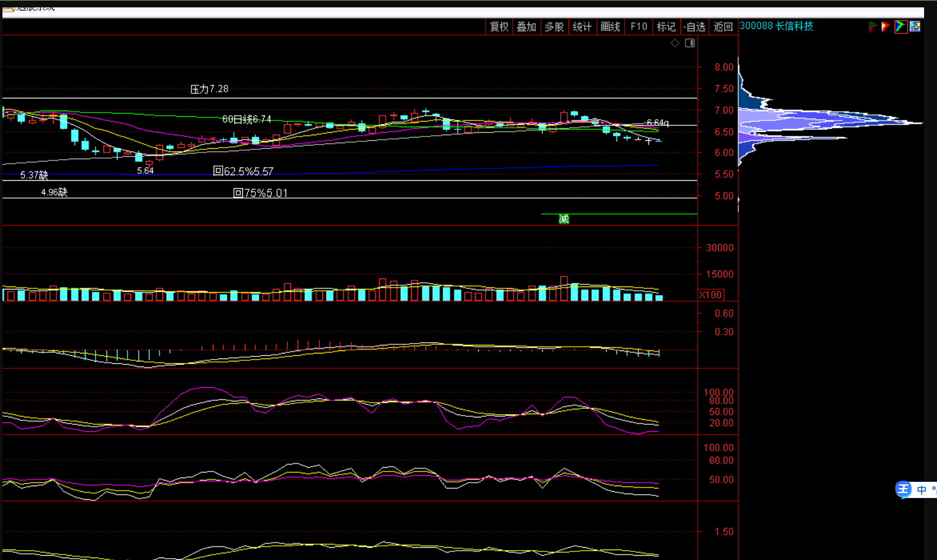Click the 300088 长信科技 stock title
The image size is (937, 560).
(x=776, y=26)
